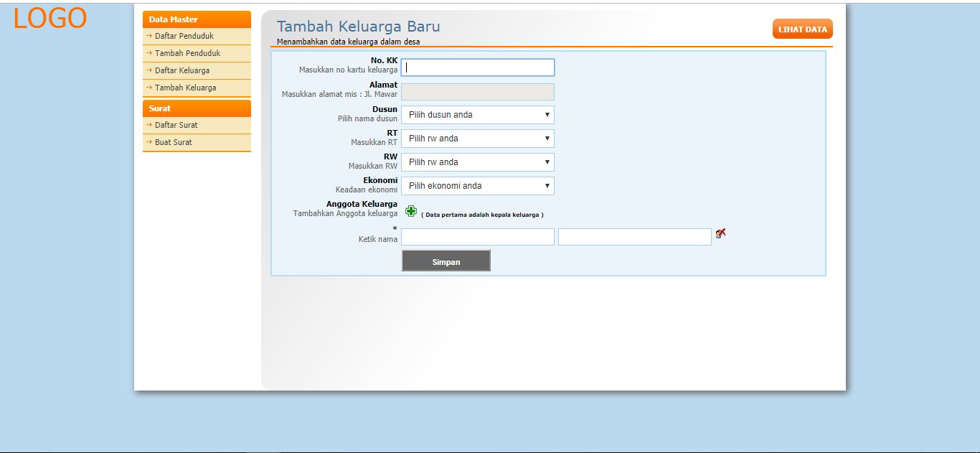
Task: Click the arrow icon beside "Buat Surat"
Action: (149, 141)
